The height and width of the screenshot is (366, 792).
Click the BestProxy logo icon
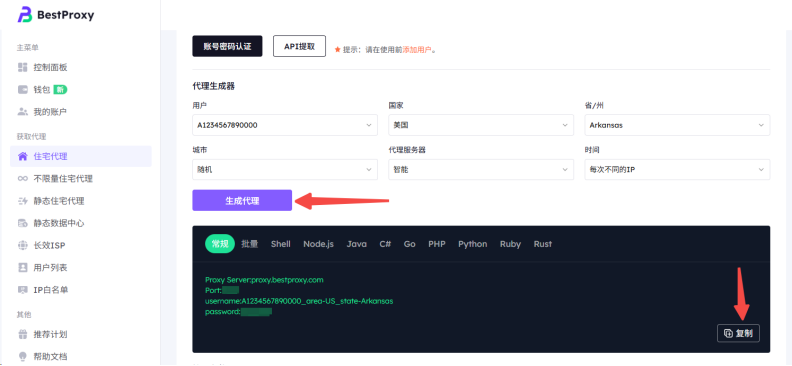(x=25, y=15)
